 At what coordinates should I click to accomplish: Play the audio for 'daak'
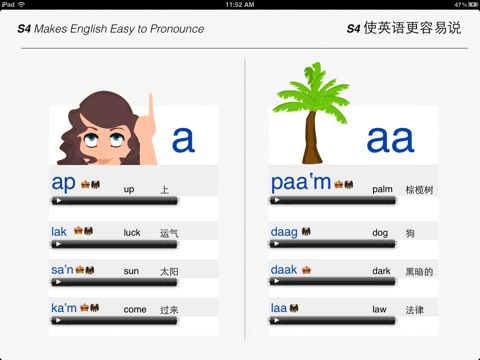point(277,282)
